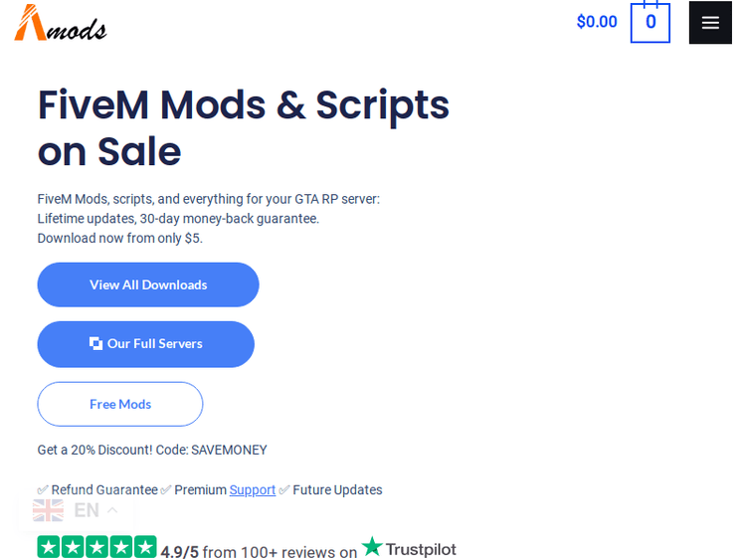Image resolution: width=746 pixels, height=560 pixels.
Task: Open the EN language selector
Action: tap(87, 510)
